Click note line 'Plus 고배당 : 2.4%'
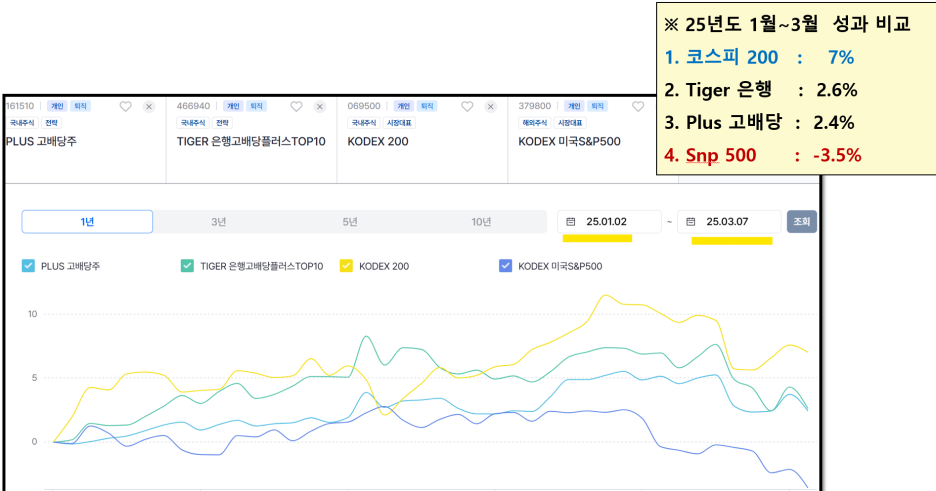936x491 pixels. (x=759, y=123)
